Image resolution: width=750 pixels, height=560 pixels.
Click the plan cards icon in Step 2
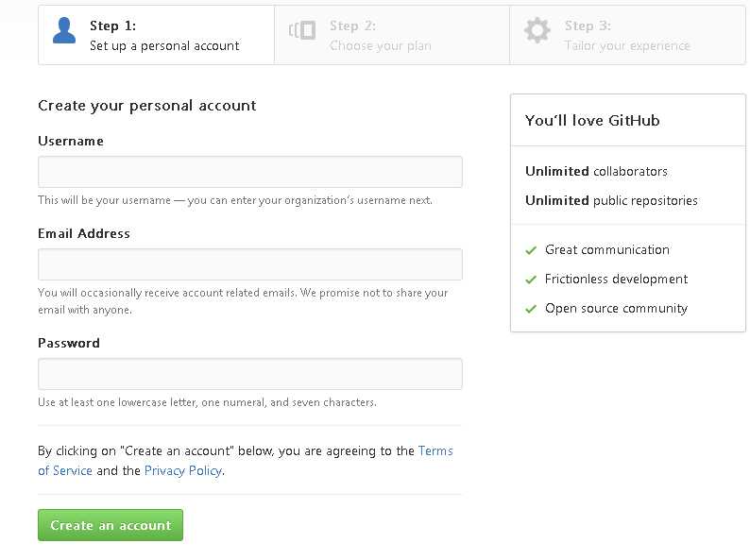coord(302,30)
